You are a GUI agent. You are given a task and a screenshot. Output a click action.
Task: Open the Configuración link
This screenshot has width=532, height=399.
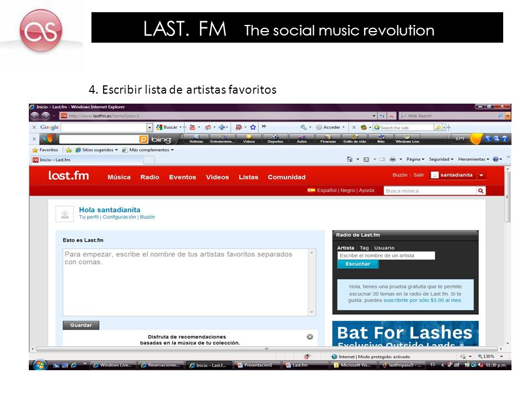[119, 217]
